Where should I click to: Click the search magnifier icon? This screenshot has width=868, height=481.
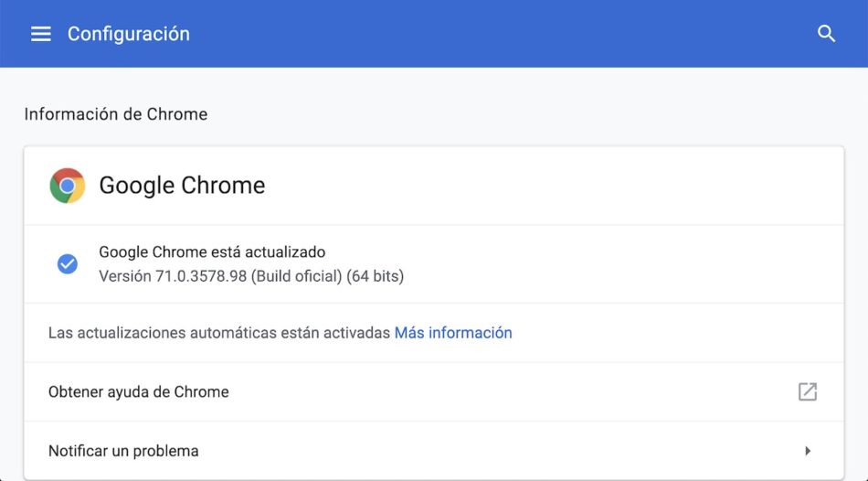pos(826,34)
